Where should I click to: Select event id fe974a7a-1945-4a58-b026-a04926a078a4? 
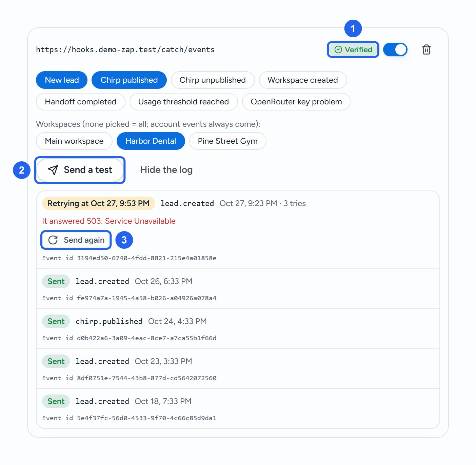[129, 298]
